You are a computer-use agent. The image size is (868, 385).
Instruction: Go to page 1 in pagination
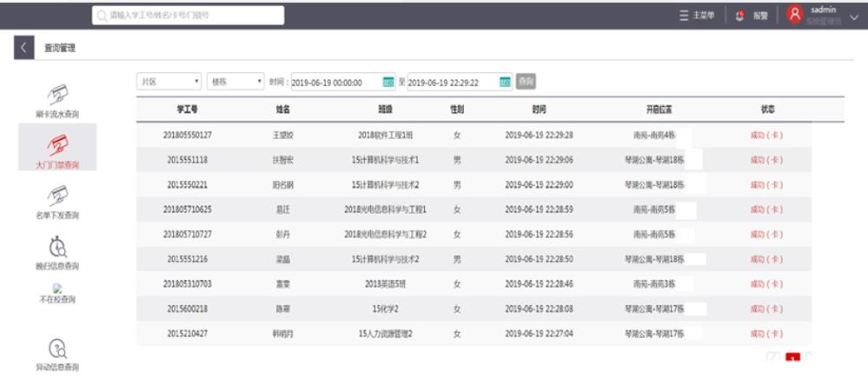pos(792,359)
